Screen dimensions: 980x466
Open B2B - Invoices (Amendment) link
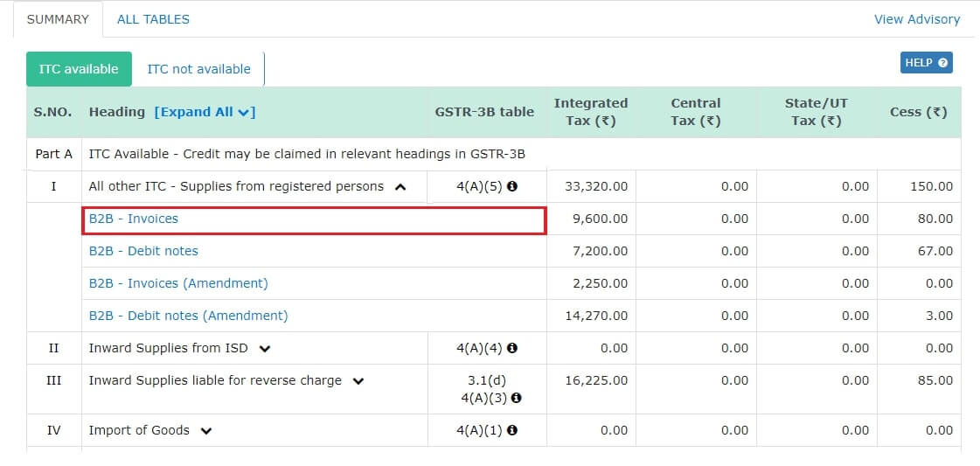point(178,283)
